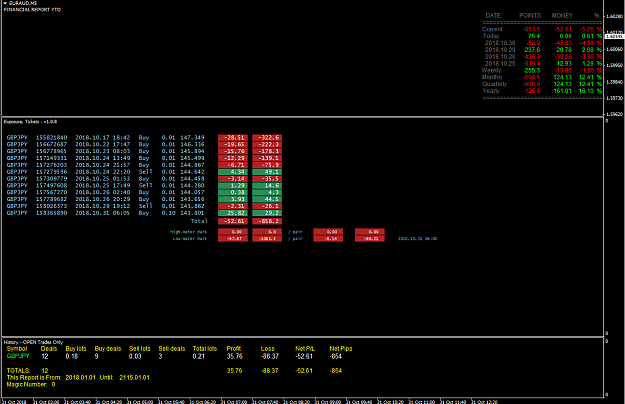Click the POINTS column header

point(530,16)
